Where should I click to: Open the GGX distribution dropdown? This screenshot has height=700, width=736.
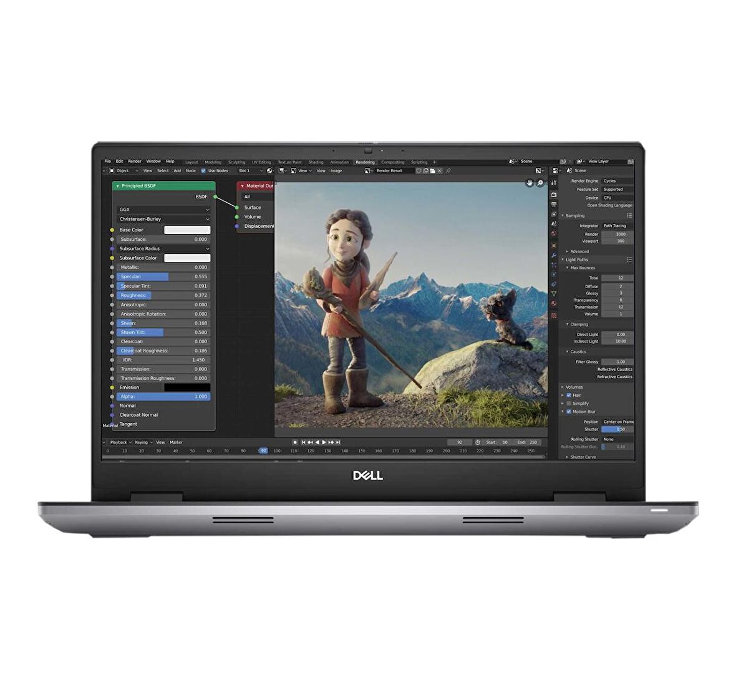(162, 210)
